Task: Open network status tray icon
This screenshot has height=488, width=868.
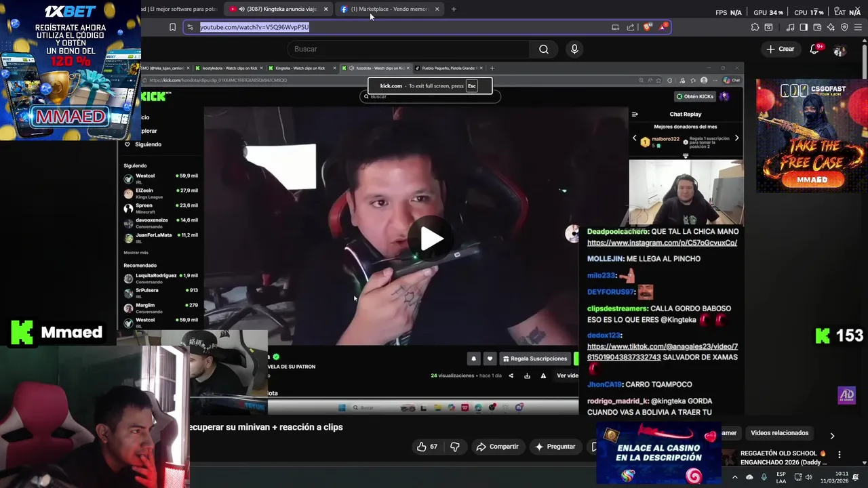Action: coord(798,477)
